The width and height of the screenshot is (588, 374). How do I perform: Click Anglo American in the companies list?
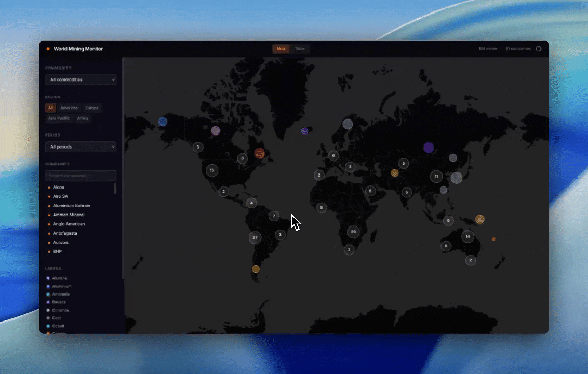pos(69,224)
